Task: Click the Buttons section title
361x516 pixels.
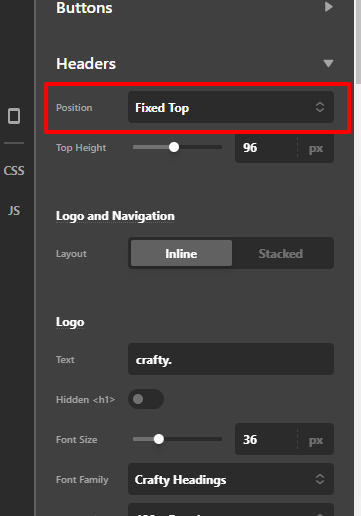Action: (84, 8)
